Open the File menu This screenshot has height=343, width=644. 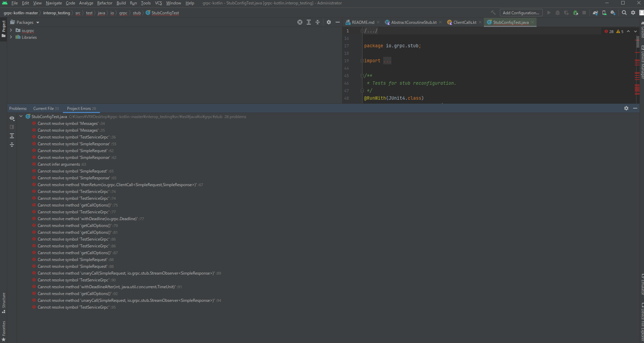click(15, 3)
